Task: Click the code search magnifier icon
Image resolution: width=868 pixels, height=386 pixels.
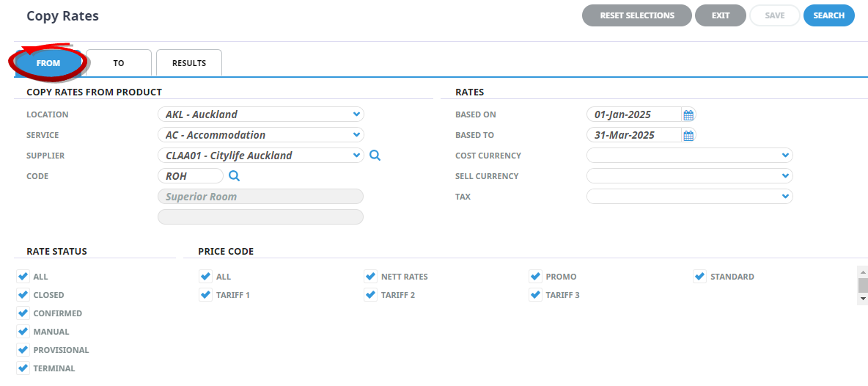Action: point(234,176)
